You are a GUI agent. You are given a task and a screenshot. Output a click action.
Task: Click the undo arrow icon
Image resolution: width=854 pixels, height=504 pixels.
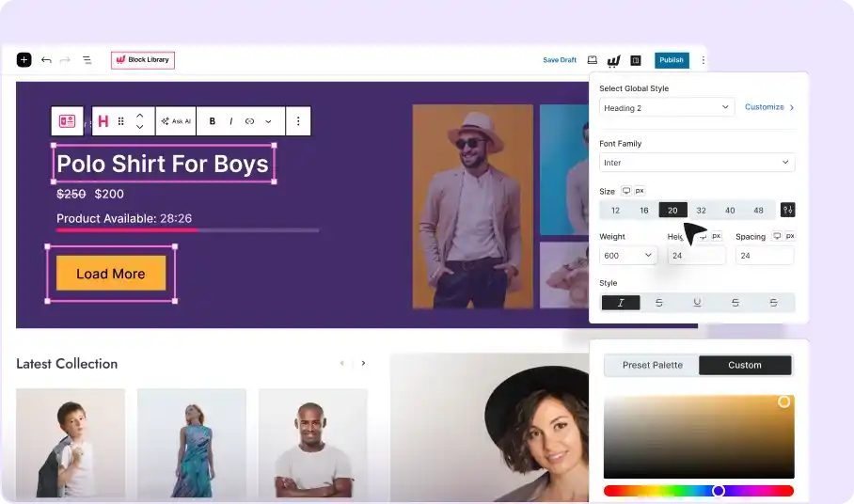tap(46, 60)
